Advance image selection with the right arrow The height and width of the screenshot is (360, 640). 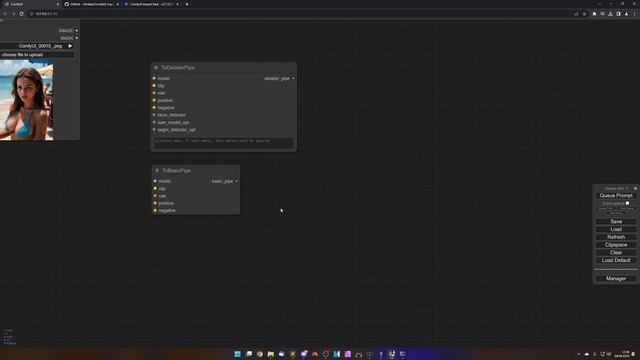70,46
